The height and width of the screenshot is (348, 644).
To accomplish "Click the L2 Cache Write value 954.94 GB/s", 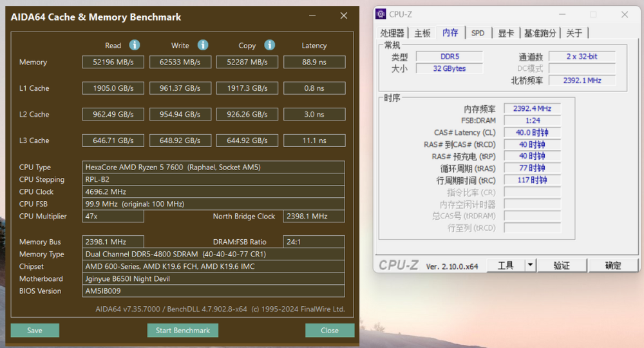I will tap(180, 114).
